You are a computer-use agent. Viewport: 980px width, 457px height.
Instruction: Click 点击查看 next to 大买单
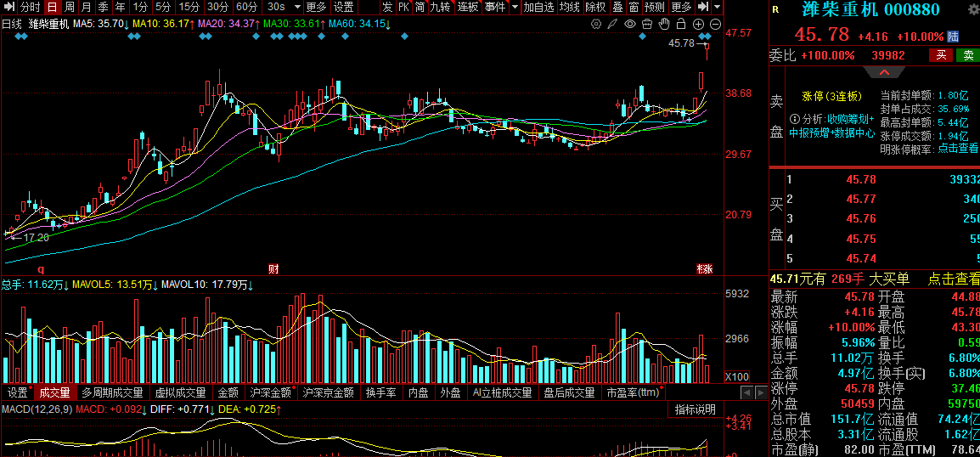[953, 279]
